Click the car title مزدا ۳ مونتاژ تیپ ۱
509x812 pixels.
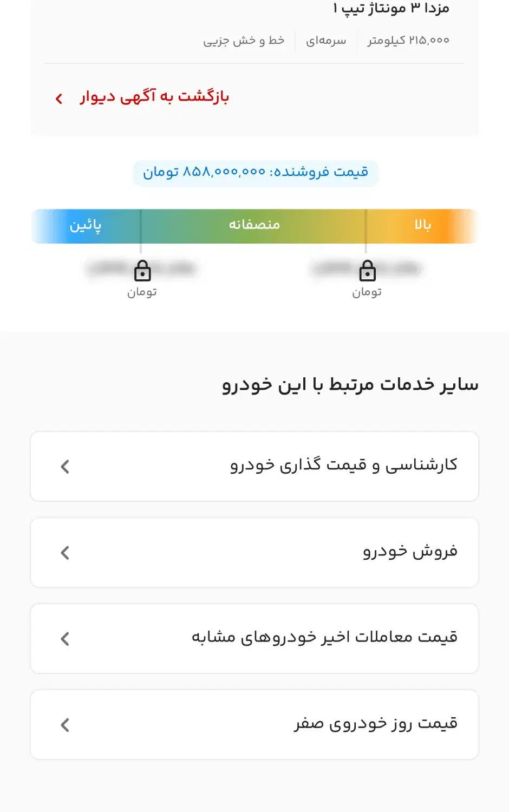(391, 9)
